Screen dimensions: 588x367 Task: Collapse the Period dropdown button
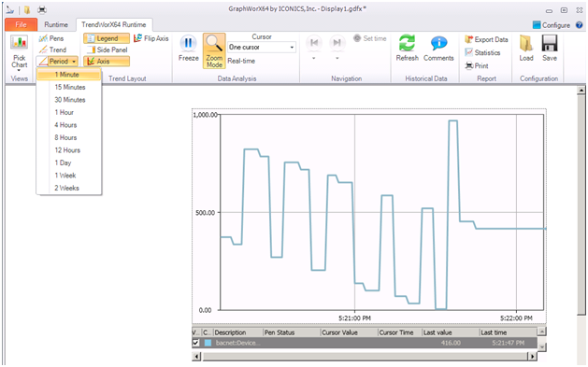(57, 62)
